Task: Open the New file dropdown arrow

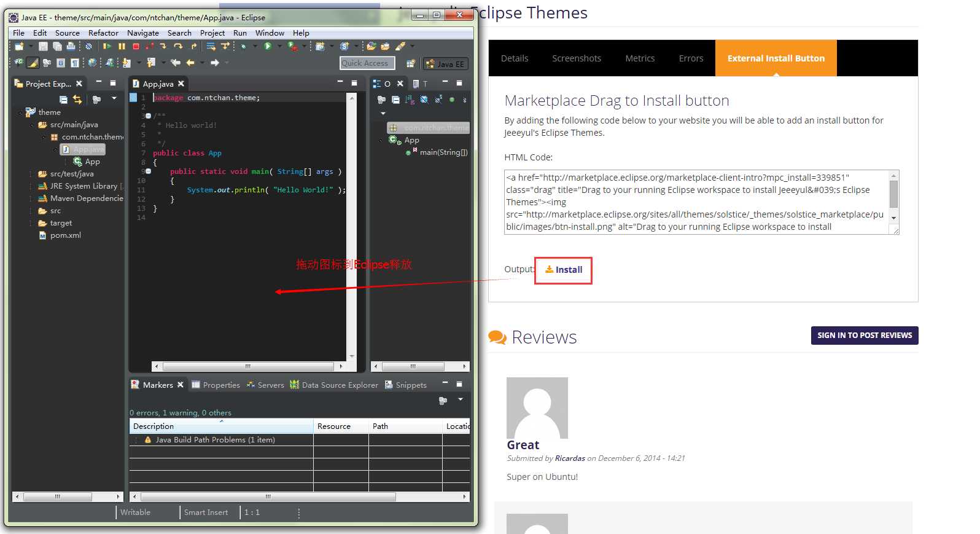Action: click(x=31, y=46)
